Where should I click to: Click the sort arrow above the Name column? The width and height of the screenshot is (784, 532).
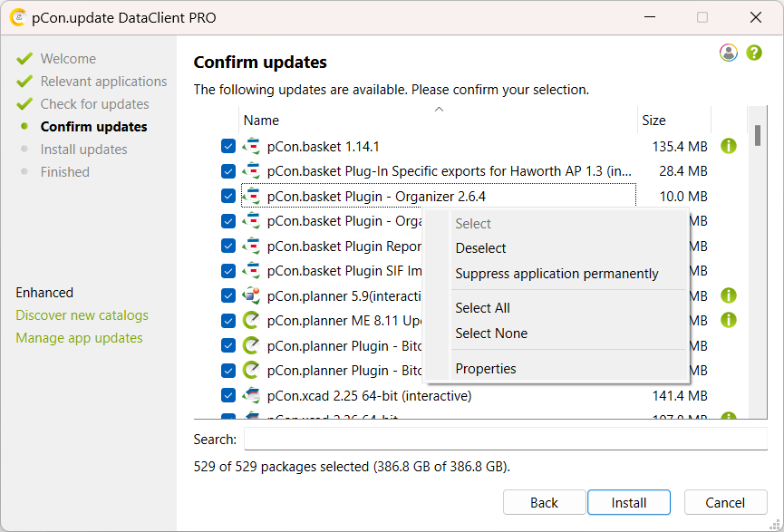coord(439,109)
